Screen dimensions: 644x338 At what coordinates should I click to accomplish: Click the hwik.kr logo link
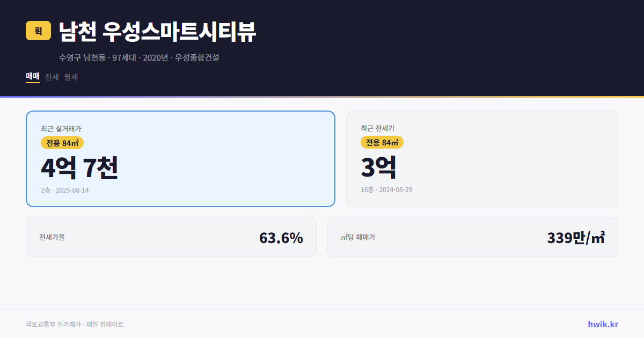click(x=602, y=324)
